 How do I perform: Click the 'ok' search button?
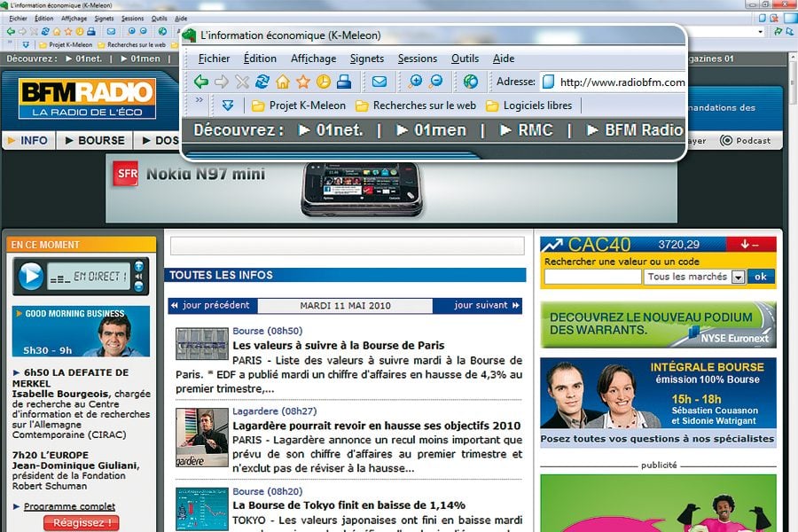click(x=761, y=277)
